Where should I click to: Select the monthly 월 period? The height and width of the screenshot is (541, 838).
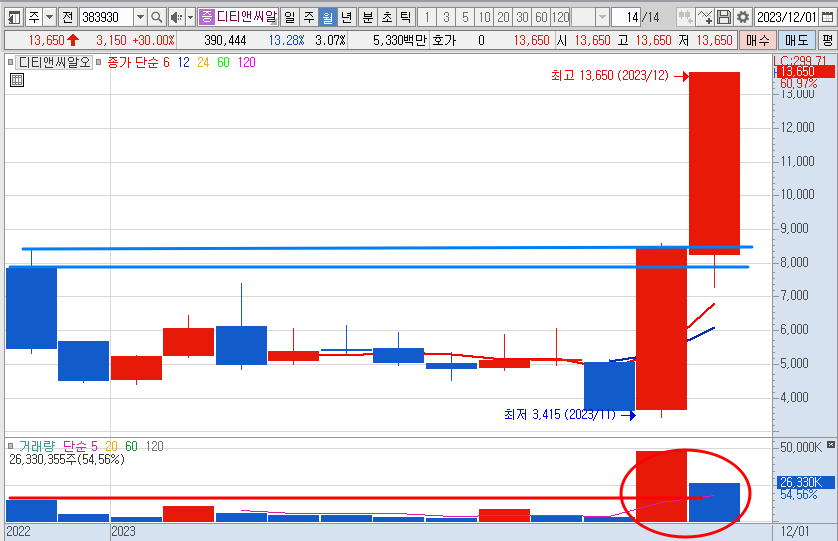(x=328, y=18)
